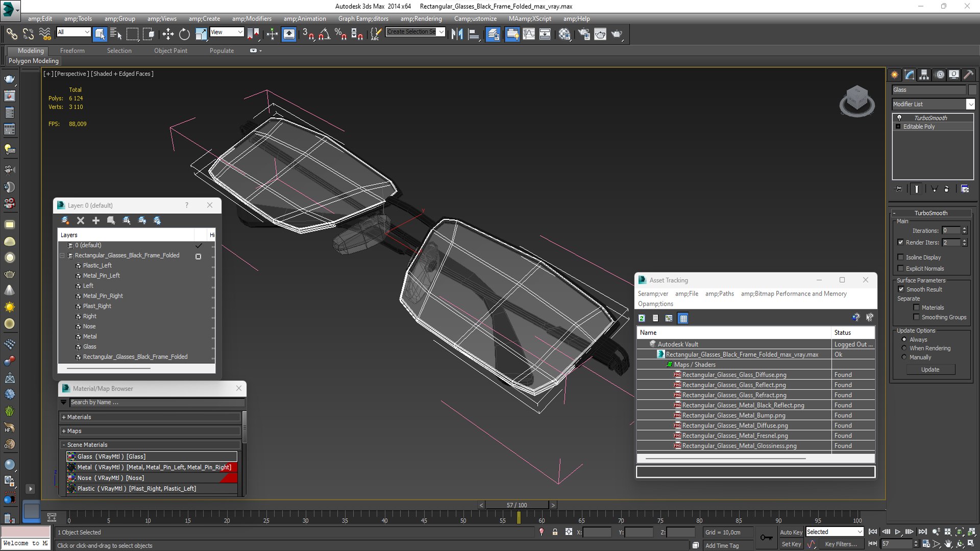Switch to the Freeform ribbon tab
This screenshot has width=980, height=551.
pos(72,51)
